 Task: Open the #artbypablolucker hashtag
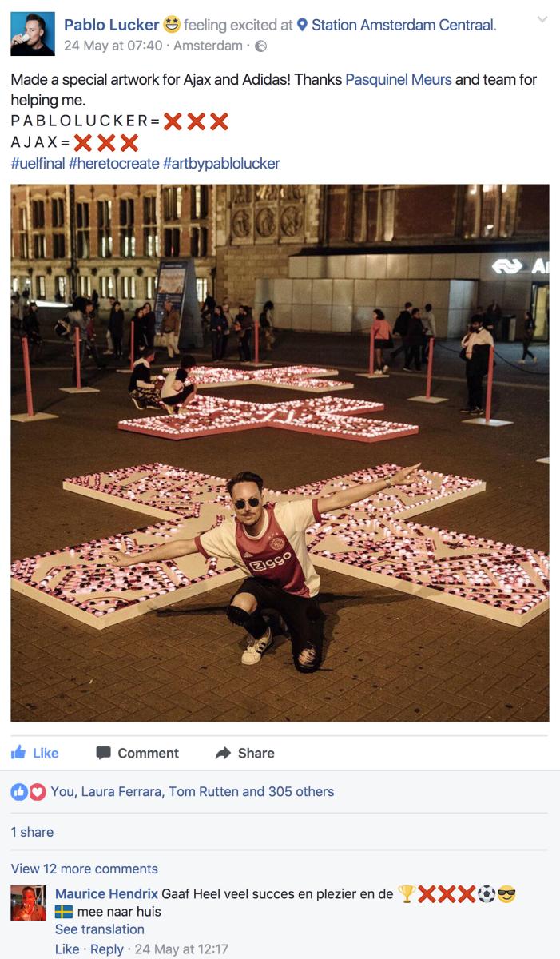[x=221, y=163]
